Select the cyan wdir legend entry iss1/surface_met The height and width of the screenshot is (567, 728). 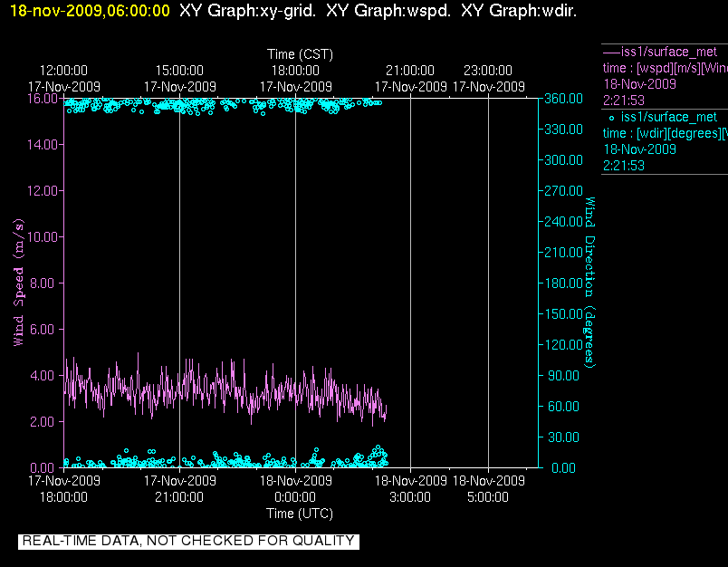(669, 117)
